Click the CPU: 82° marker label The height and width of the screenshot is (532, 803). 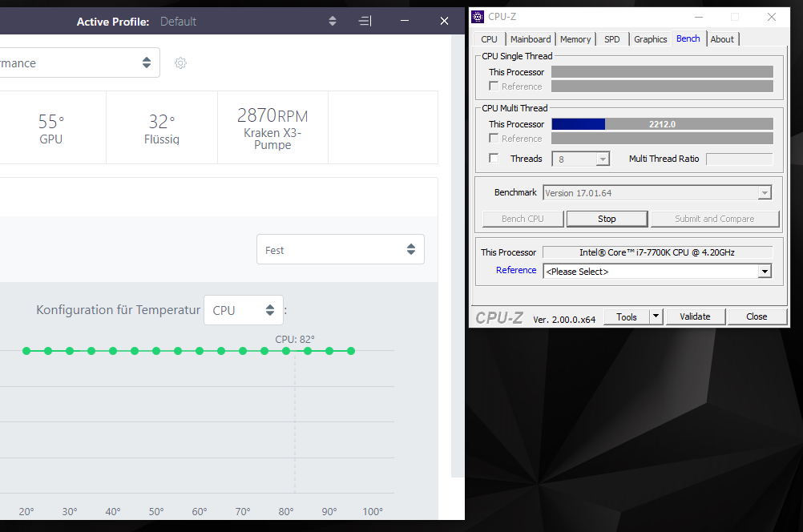(x=295, y=339)
